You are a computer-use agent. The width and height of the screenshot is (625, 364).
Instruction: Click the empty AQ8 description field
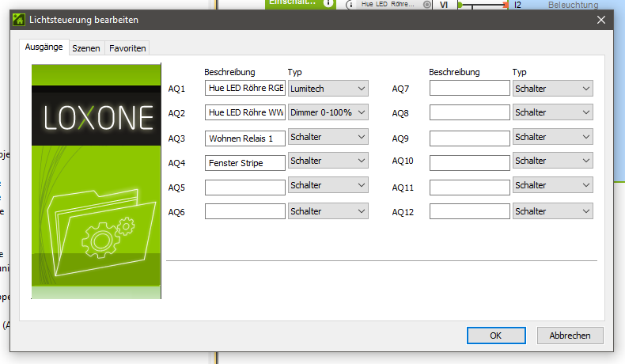coord(470,112)
